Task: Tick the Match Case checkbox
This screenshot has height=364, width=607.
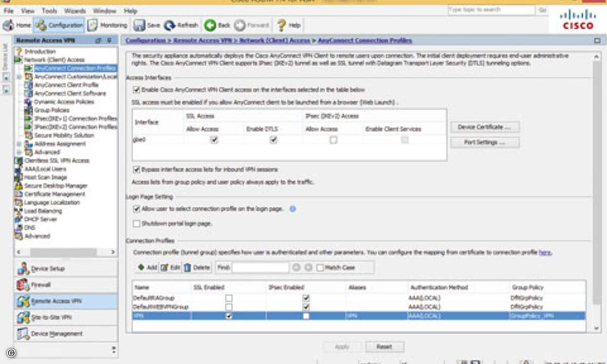Action: coord(320,267)
